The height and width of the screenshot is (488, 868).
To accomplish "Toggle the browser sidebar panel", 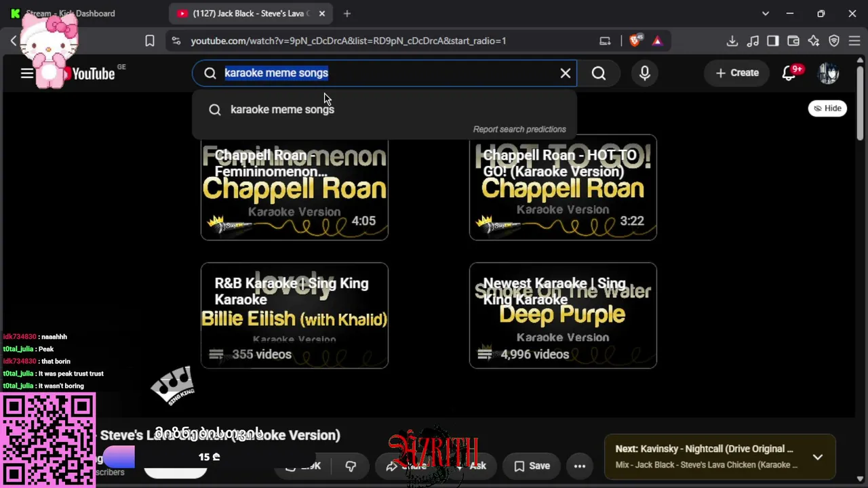I will point(773,41).
